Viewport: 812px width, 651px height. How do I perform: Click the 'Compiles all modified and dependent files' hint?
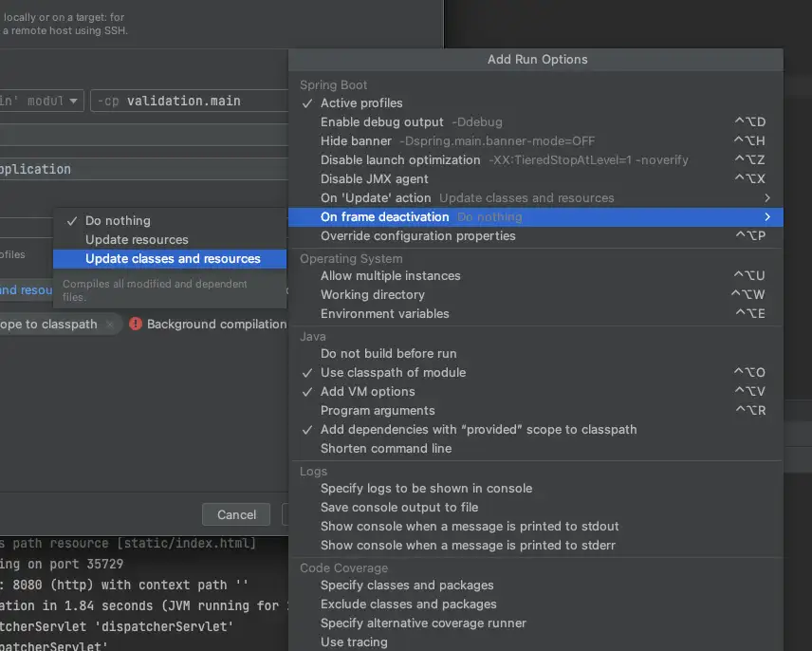coord(155,290)
